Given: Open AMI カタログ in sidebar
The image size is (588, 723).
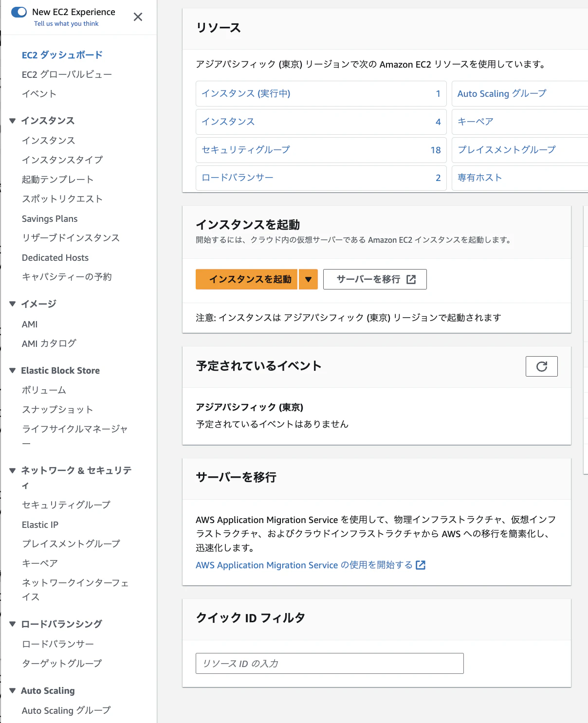Looking at the screenshot, I should point(49,343).
